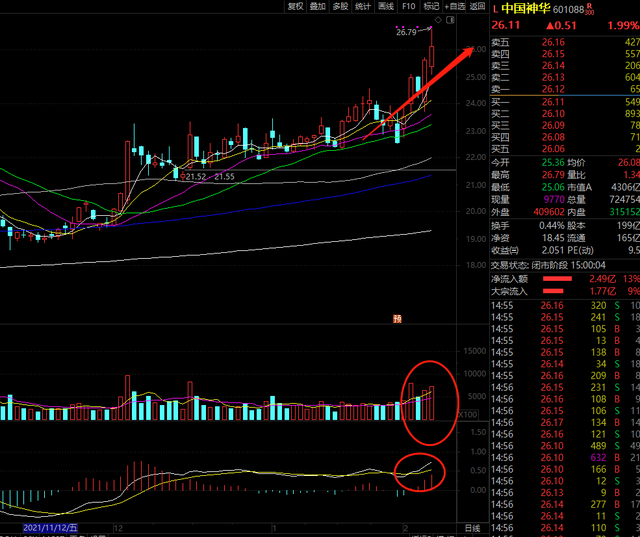Click the 净流入额 red flow bar
The height and width of the screenshot is (537, 640).
(557, 278)
